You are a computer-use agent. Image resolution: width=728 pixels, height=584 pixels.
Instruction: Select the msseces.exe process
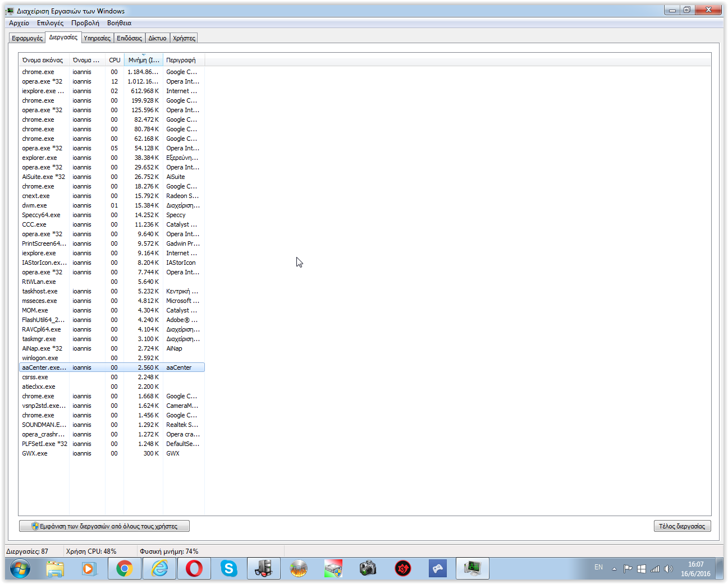112,301
